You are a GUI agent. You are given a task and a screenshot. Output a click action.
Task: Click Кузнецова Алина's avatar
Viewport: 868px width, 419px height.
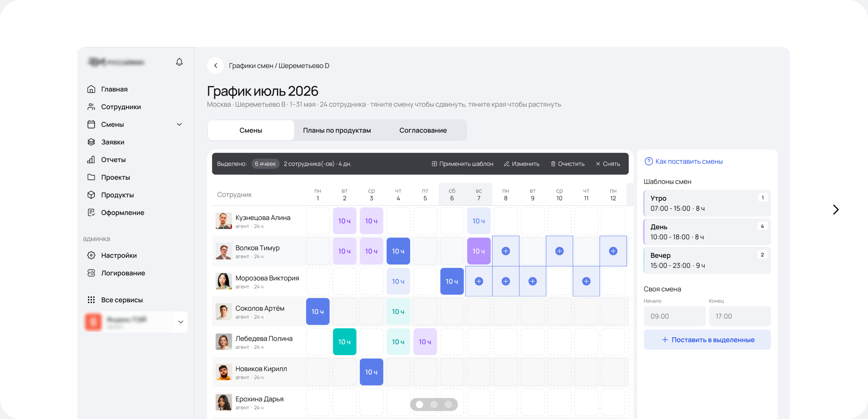pyautogui.click(x=224, y=221)
